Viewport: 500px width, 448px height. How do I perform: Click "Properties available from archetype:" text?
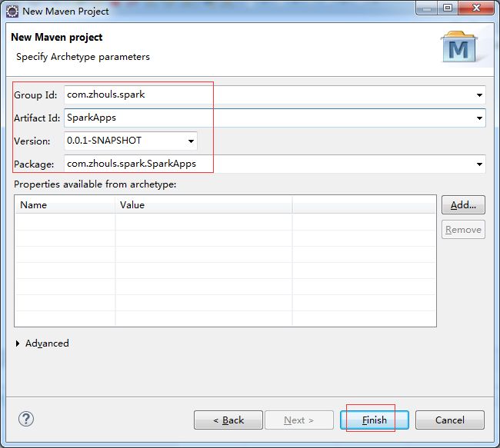point(95,184)
